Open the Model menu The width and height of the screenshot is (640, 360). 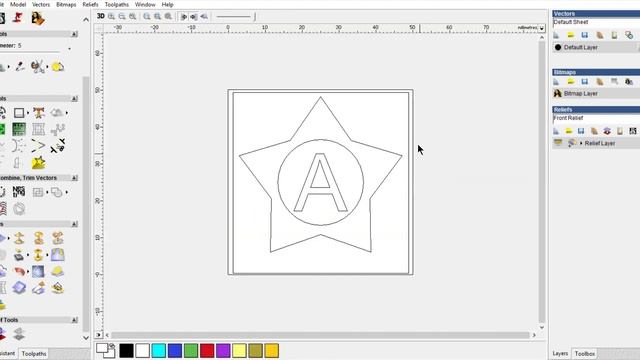tap(18, 4)
